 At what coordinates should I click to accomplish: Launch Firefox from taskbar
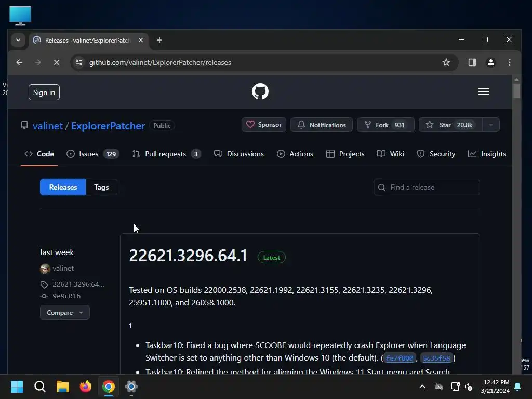click(x=86, y=387)
